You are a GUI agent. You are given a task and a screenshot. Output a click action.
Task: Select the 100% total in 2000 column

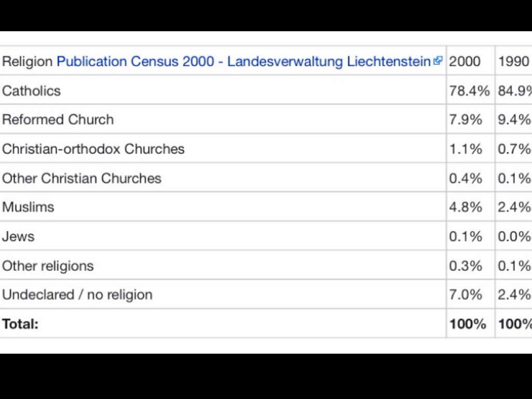point(468,324)
